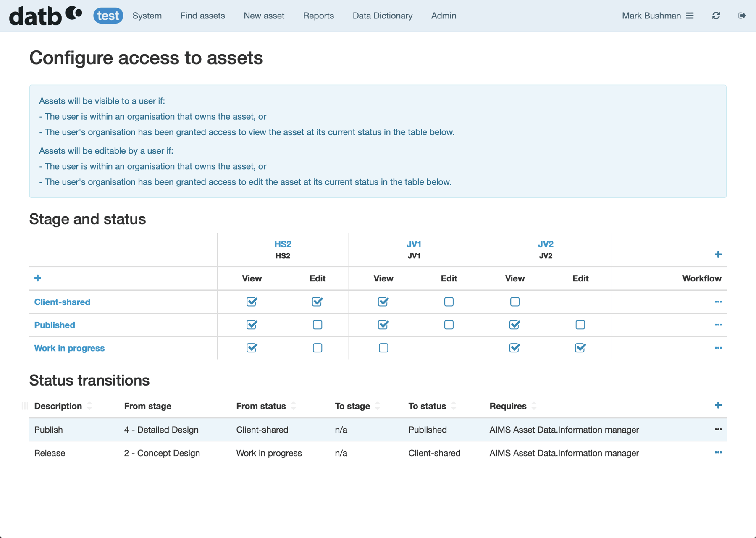Open the Reports menu
Viewport: 756px width, 538px height.
318,16
